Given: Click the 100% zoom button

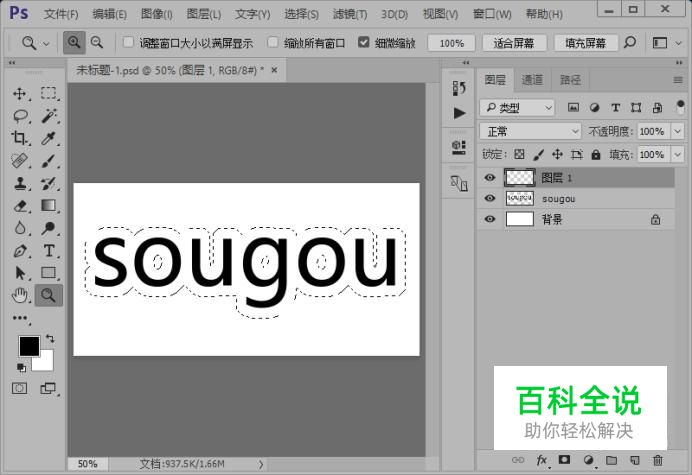Looking at the screenshot, I should tap(451, 43).
